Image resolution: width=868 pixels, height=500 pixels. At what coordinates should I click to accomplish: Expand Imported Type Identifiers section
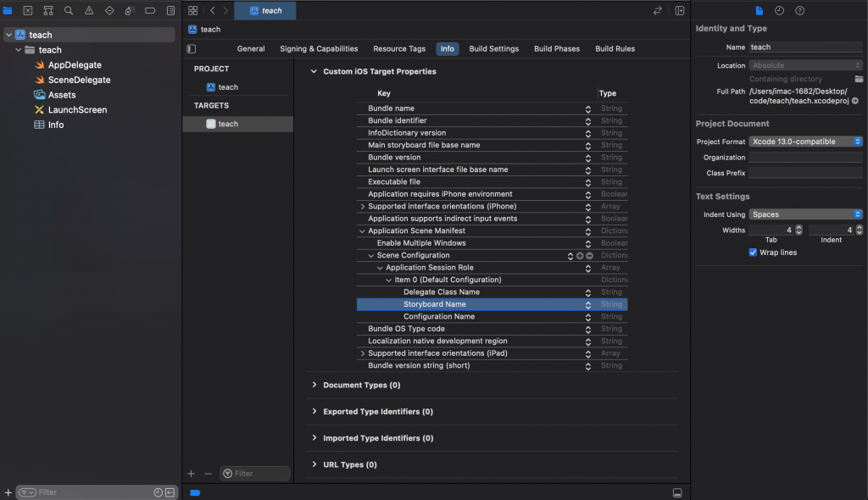point(314,438)
